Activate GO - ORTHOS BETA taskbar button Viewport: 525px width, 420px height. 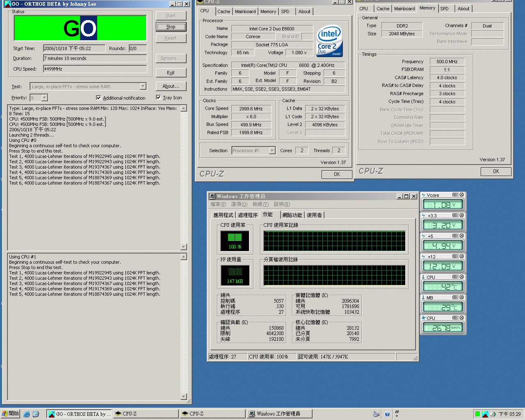click(79, 414)
